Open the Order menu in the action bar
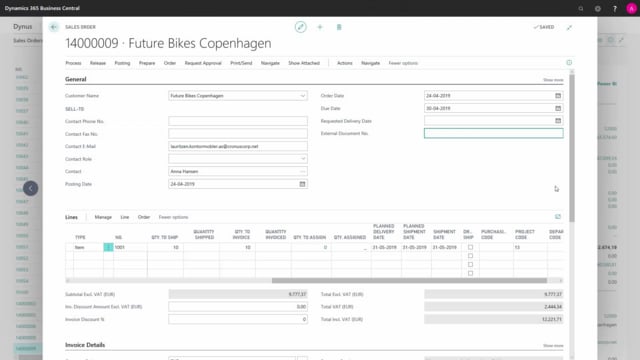Image resolution: width=640 pixels, height=360 pixels. 170,63
